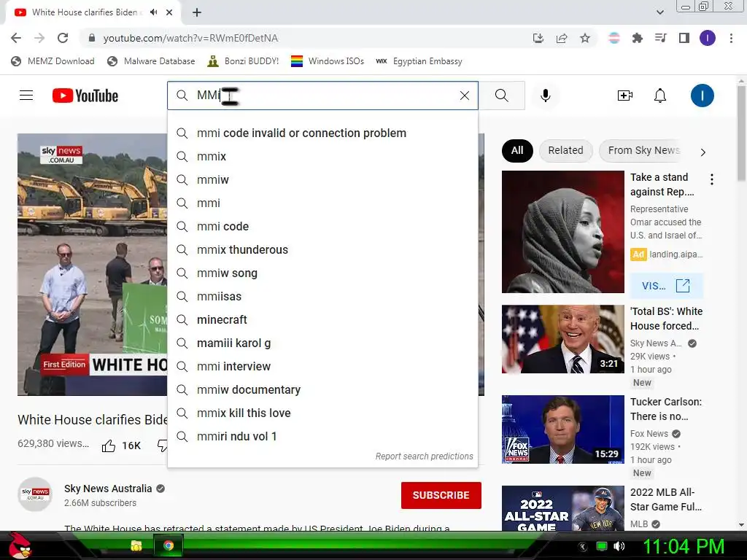Open Sky News Australia channel name
This screenshot has width=747, height=560.
tap(108, 489)
